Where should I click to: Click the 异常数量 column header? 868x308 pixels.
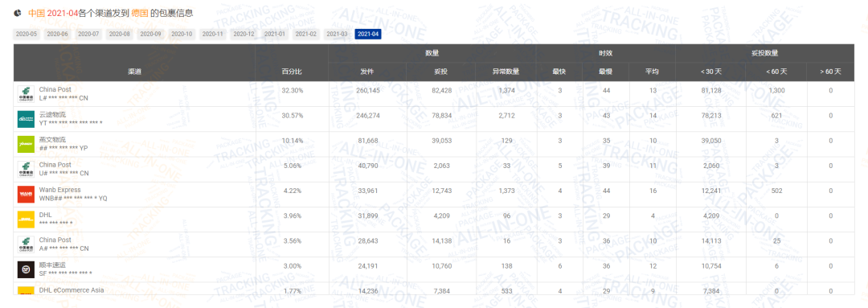(x=506, y=72)
